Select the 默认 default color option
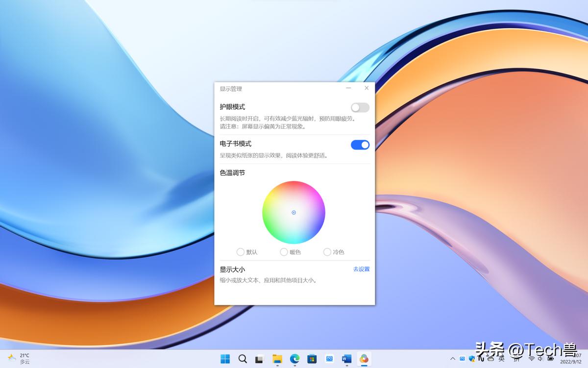Image resolution: width=588 pixels, height=368 pixels. click(240, 252)
